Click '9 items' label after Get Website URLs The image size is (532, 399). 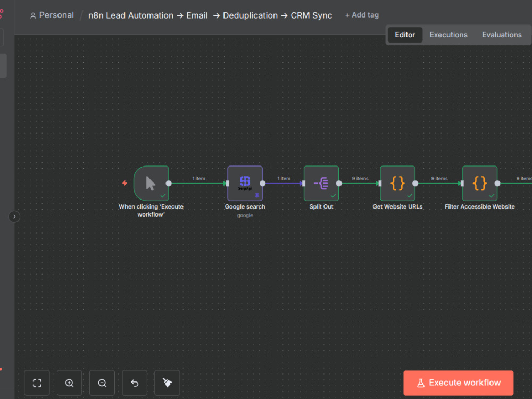pyautogui.click(x=439, y=178)
